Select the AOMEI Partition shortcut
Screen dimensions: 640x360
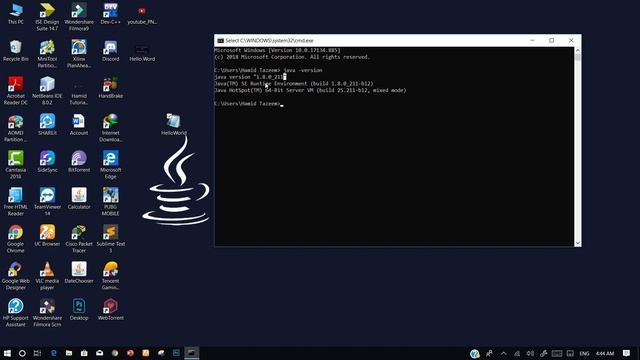tap(16, 128)
